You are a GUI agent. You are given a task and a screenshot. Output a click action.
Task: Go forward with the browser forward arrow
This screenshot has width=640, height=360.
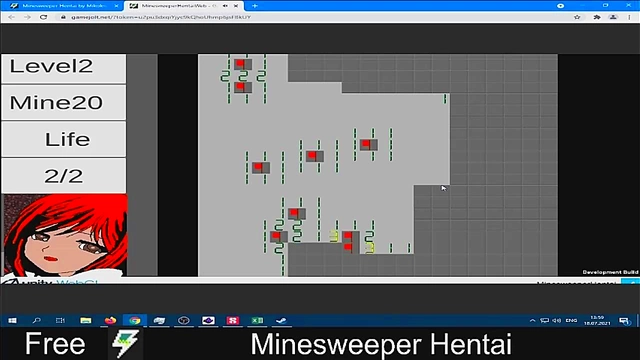point(27,17)
